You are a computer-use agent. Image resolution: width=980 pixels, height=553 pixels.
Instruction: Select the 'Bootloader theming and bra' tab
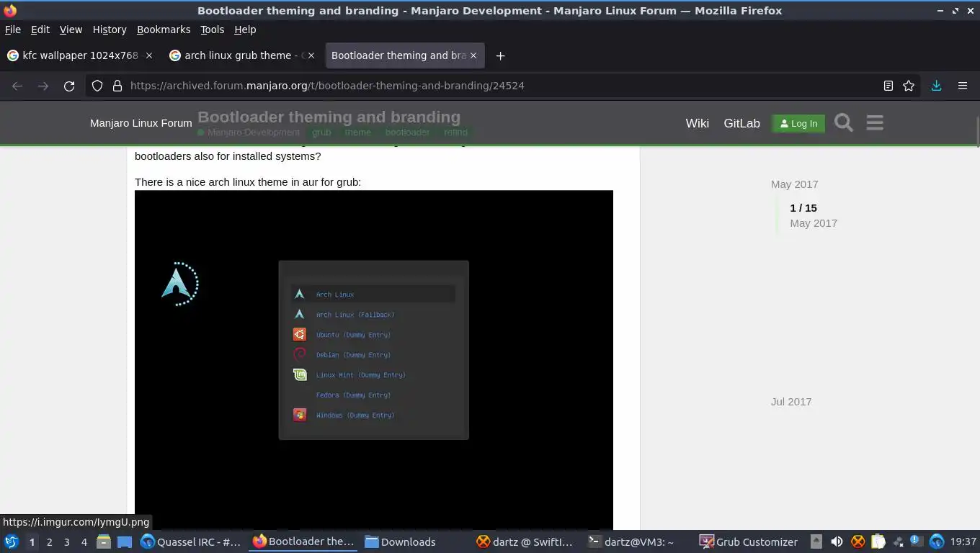tap(405, 55)
